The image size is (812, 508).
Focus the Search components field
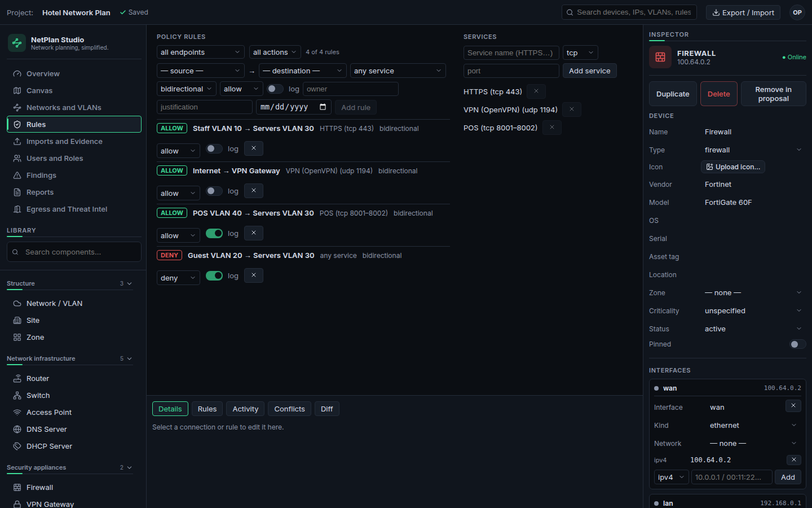74,252
